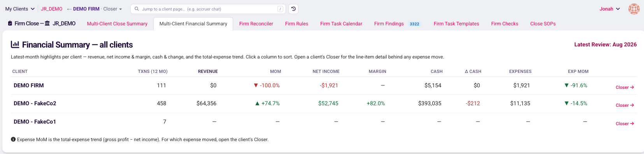
Task: Click the Firm Close clipboard icon
Action: point(10,23)
